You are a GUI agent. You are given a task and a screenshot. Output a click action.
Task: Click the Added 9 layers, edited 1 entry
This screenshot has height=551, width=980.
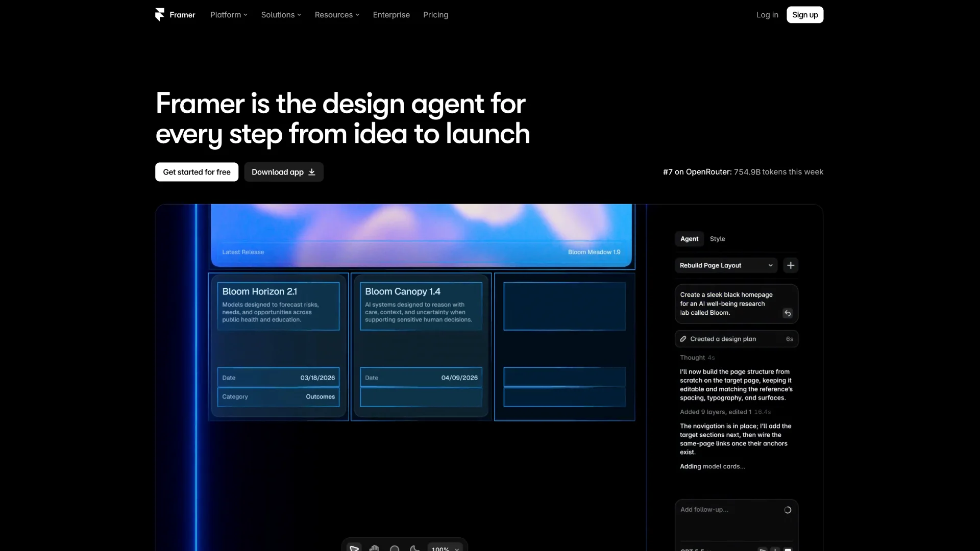[725, 412]
